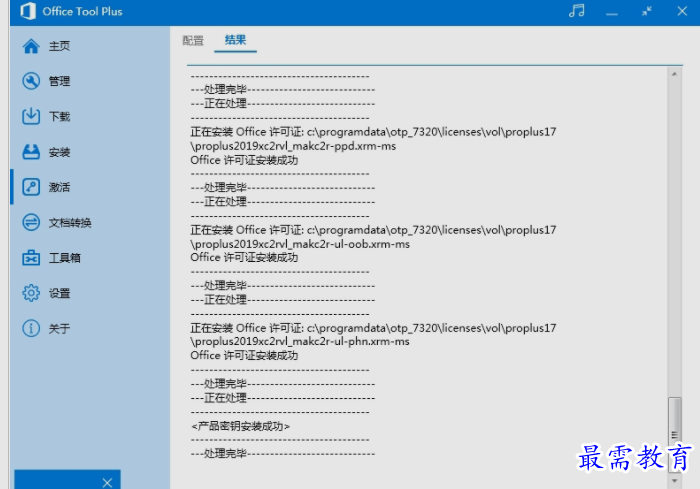This screenshot has width=700, height=489.
Task: Open the 文档转换 menu label
Action: (x=70, y=222)
